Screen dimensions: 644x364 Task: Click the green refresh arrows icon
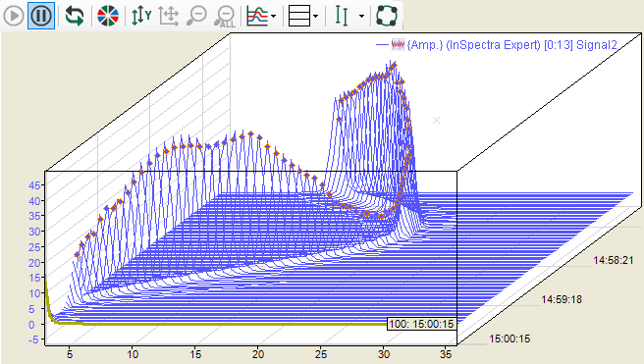75,16
